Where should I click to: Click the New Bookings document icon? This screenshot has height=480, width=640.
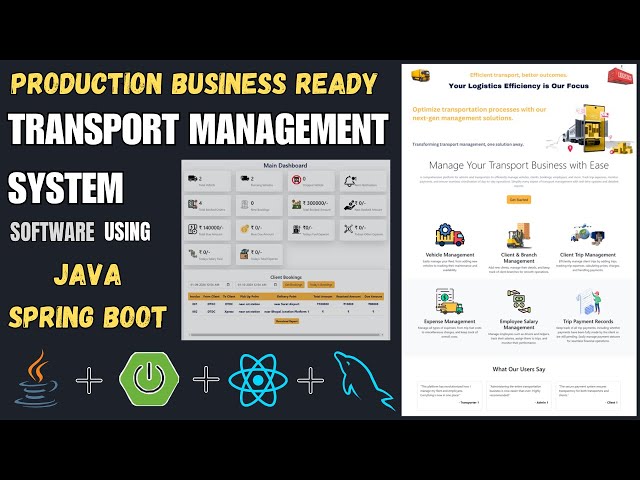[x=244, y=204]
